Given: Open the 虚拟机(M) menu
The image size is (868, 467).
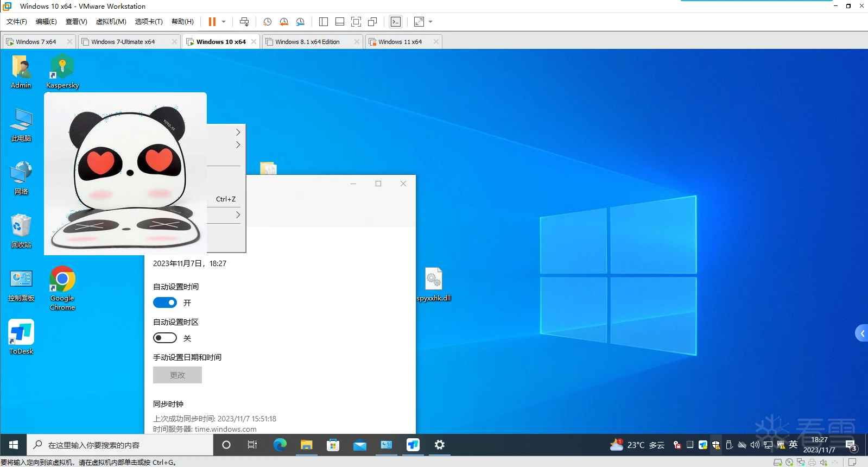Looking at the screenshot, I should pos(111,22).
